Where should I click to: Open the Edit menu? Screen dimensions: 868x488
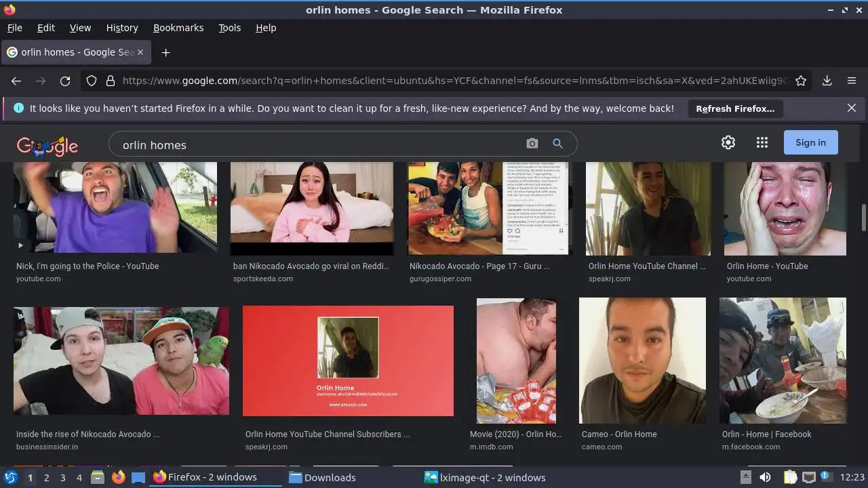(46, 28)
